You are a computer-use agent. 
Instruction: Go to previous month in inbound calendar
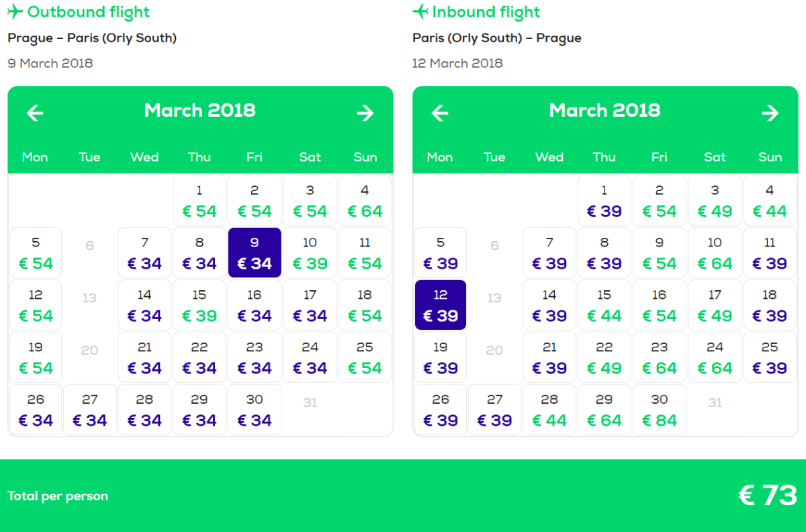pos(440,113)
